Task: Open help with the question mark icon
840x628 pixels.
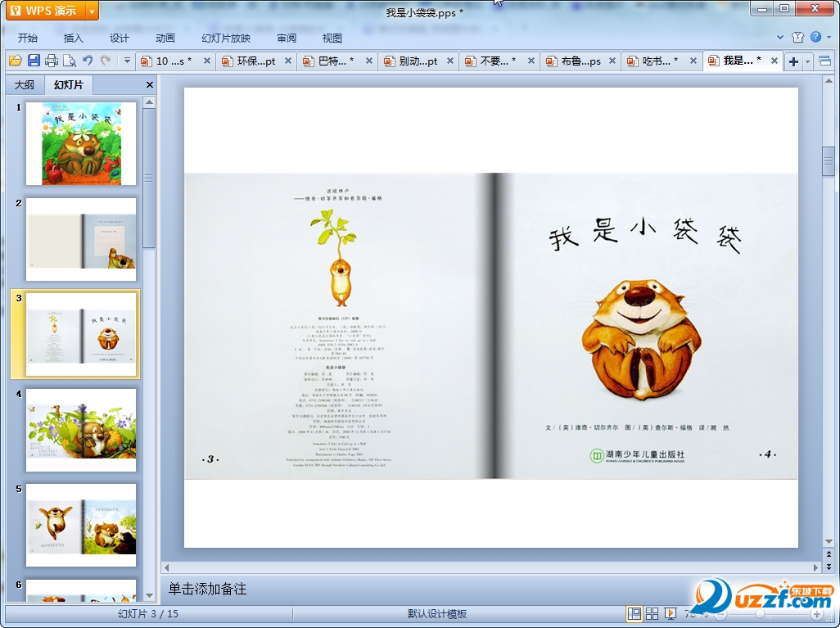Action: 815,37
